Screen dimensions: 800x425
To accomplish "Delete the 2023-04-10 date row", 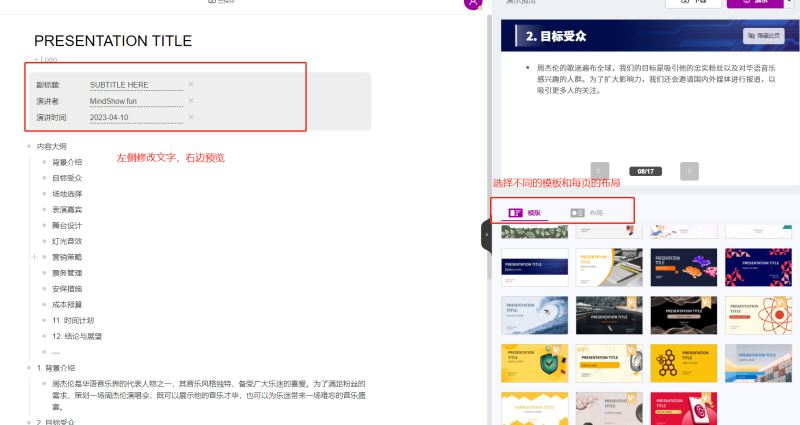I will [x=191, y=117].
